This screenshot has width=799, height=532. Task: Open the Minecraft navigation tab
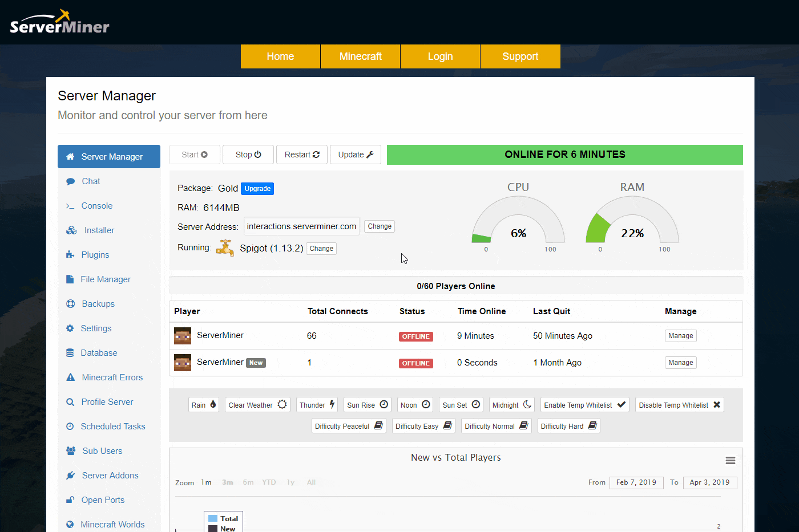click(x=361, y=56)
